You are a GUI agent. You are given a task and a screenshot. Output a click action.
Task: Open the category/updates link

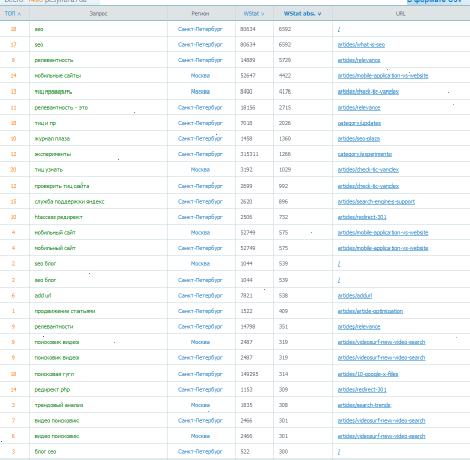359,123
